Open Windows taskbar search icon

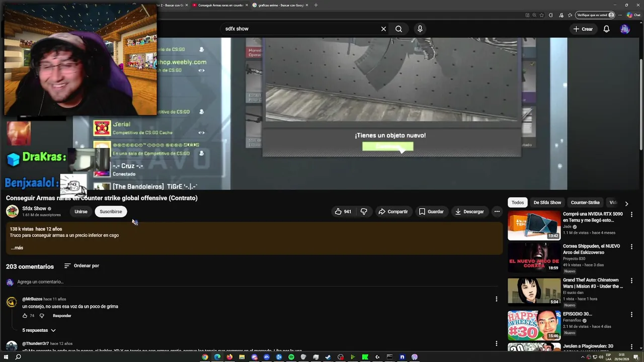pyautogui.click(x=18, y=357)
